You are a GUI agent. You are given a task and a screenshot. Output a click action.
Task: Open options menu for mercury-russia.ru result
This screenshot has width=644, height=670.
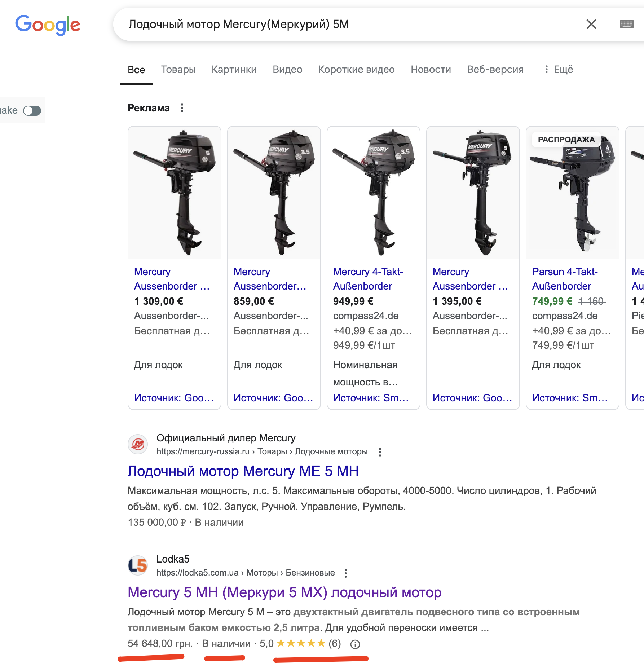pyautogui.click(x=380, y=452)
